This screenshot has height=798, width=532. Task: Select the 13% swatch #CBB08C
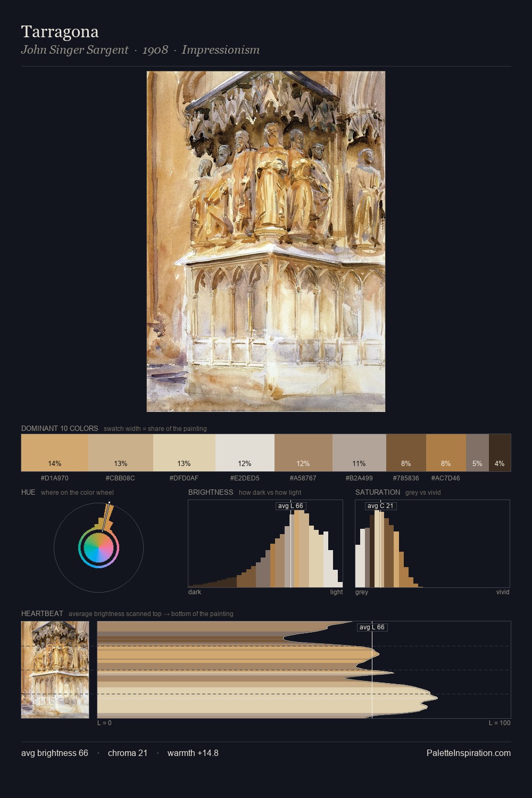[121, 453]
